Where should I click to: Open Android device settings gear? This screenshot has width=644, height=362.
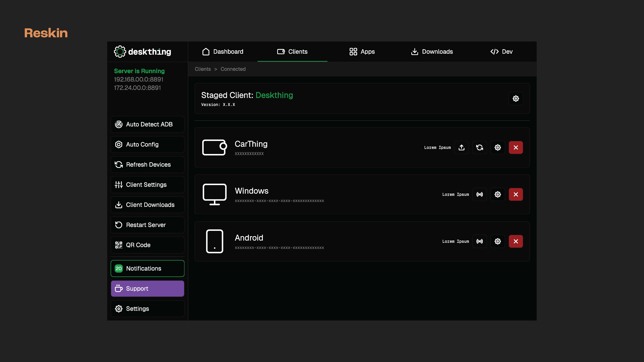[498, 241]
